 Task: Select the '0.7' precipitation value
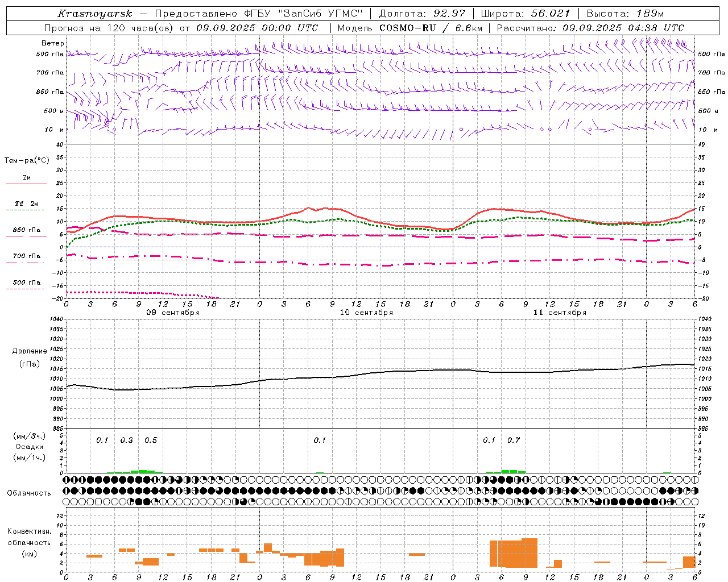coord(514,440)
